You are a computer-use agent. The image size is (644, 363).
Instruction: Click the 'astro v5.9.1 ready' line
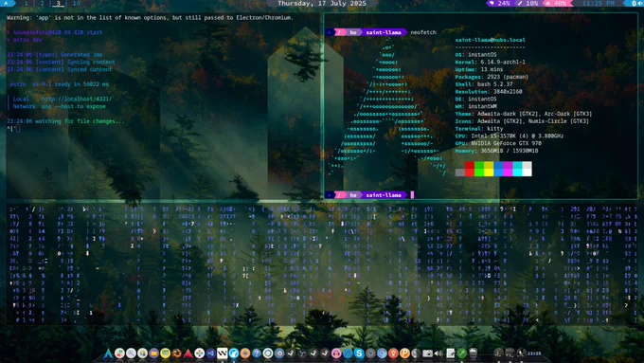(60, 84)
